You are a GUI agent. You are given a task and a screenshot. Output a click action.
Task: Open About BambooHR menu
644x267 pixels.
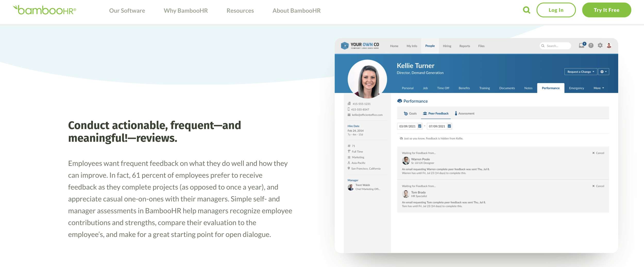(296, 11)
